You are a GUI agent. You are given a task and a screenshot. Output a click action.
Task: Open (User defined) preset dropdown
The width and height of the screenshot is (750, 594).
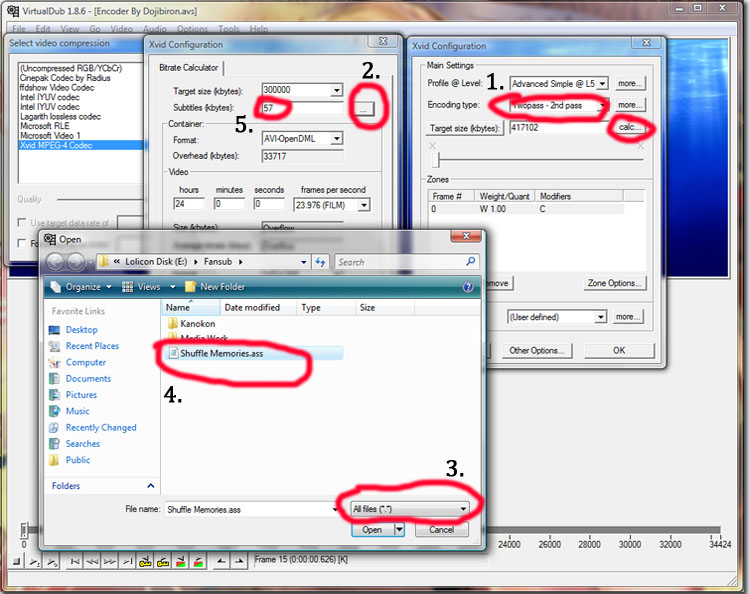coord(601,317)
